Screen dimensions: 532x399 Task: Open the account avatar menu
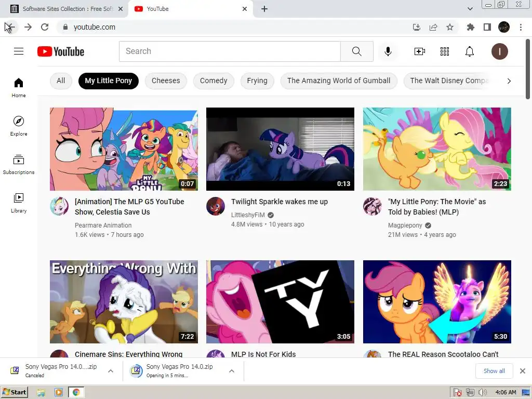(x=499, y=51)
